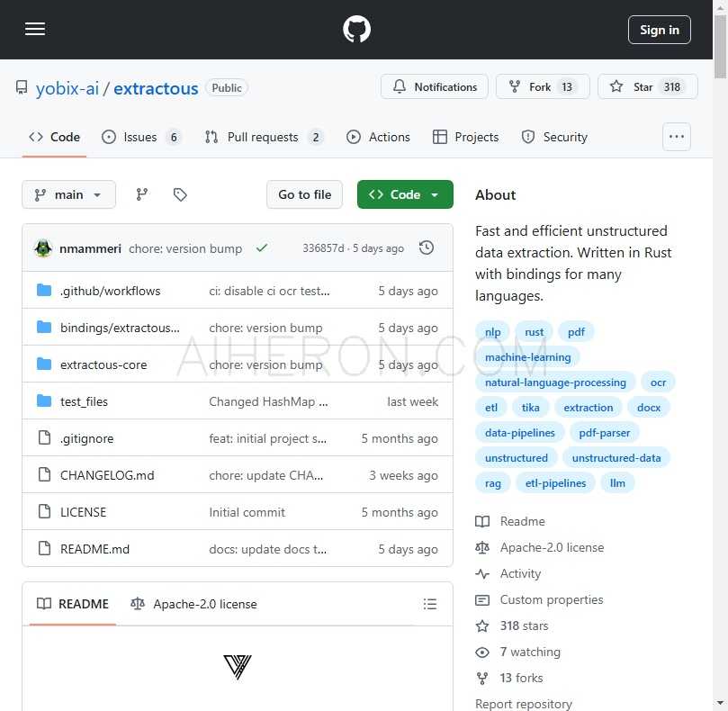Show more repository tabs via ellipsis

click(677, 137)
